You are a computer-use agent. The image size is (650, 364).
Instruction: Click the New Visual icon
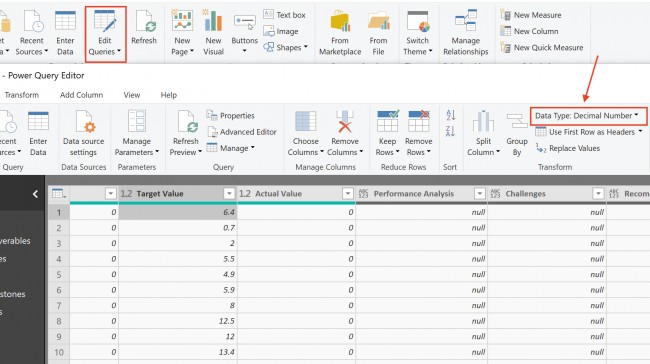point(213,21)
